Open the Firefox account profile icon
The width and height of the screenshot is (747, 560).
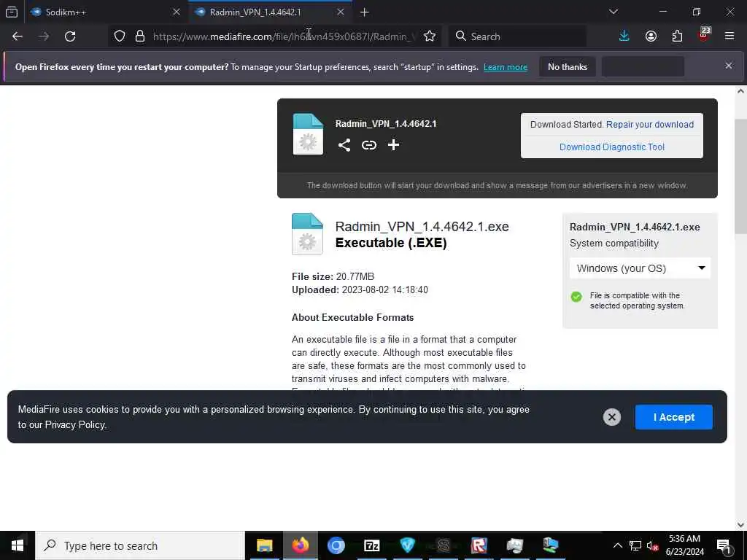point(651,36)
